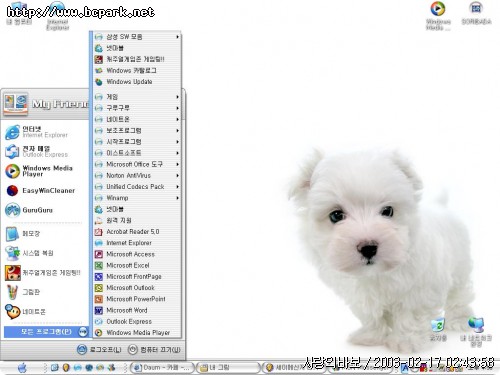Launch Microsoft Word
The width and height of the screenshot is (500, 375).
[137, 310]
